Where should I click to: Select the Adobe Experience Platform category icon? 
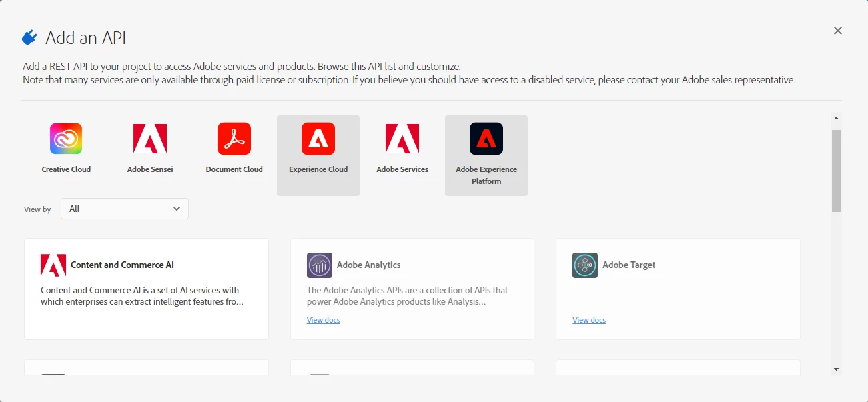click(486, 139)
